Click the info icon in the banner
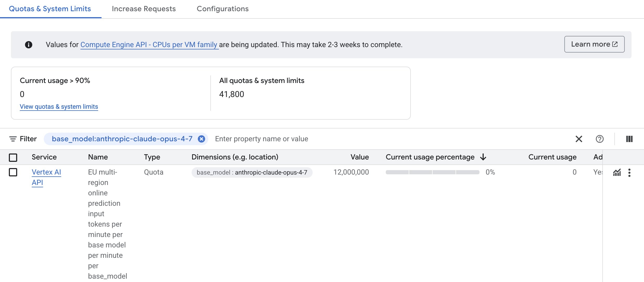 pos(29,45)
